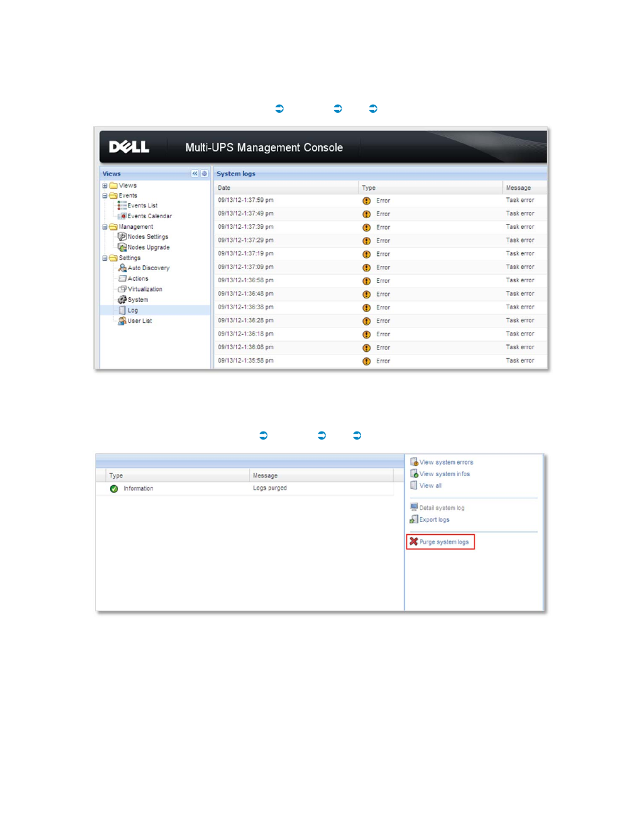The image size is (644, 834).
Task: Select the Nodes Settings wrench icon
Action: 122,237
